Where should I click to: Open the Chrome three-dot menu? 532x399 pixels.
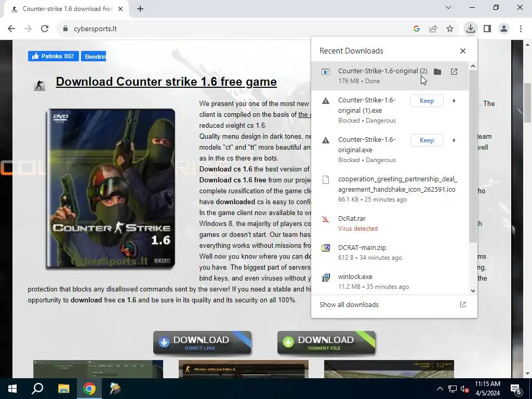(x=521, y=29)
